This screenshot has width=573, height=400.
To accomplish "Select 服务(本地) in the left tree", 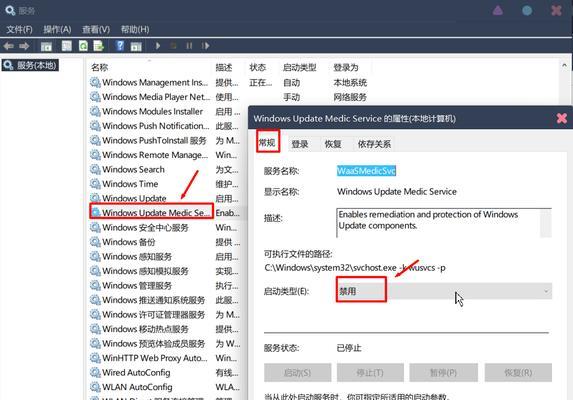I will 30,65.
